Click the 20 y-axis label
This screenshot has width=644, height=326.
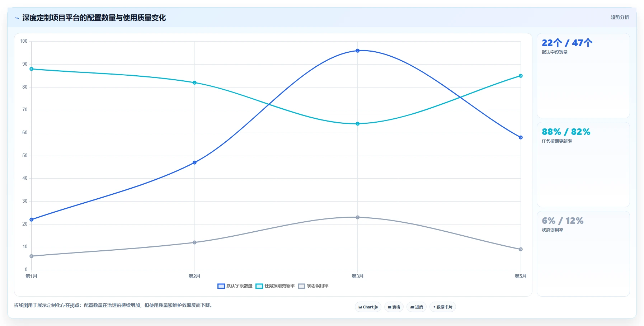pyautogui.click(x=25, y=224)
